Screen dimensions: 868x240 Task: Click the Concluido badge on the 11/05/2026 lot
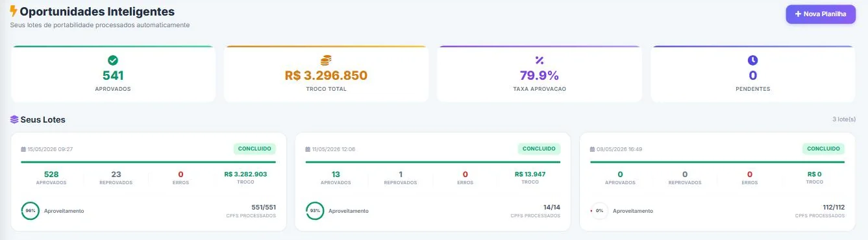coord(539,149)
